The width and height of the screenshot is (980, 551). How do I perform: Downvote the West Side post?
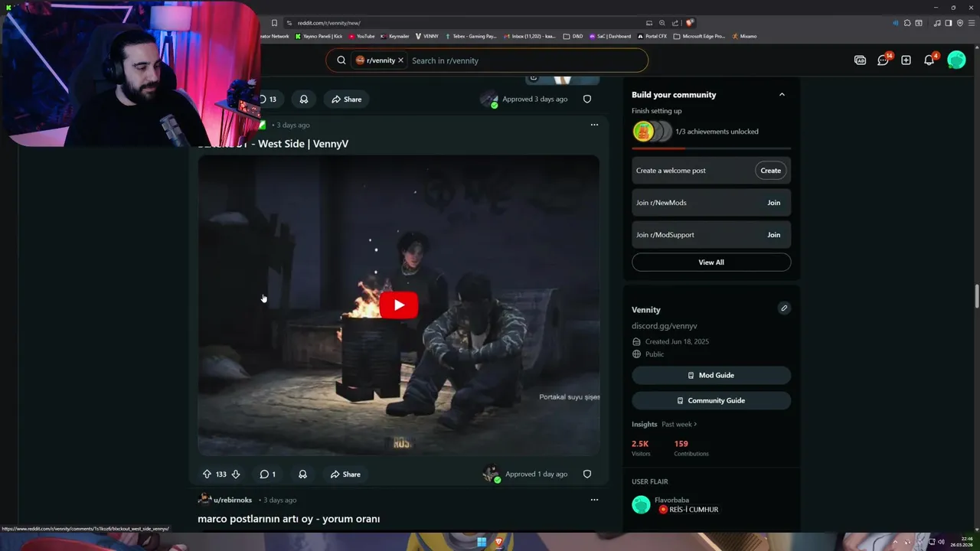point(236,474)
